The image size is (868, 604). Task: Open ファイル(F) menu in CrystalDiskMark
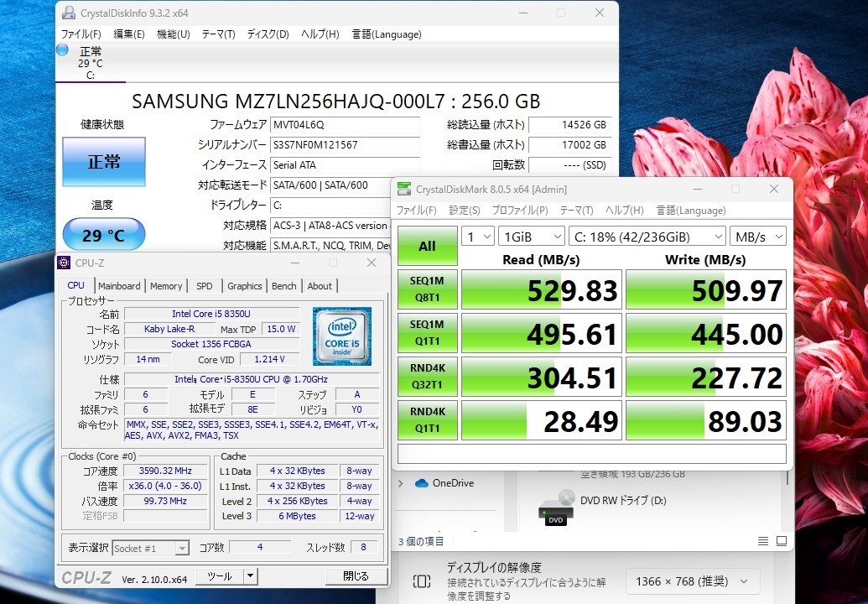pyautogui.click(x=416, y=211)
